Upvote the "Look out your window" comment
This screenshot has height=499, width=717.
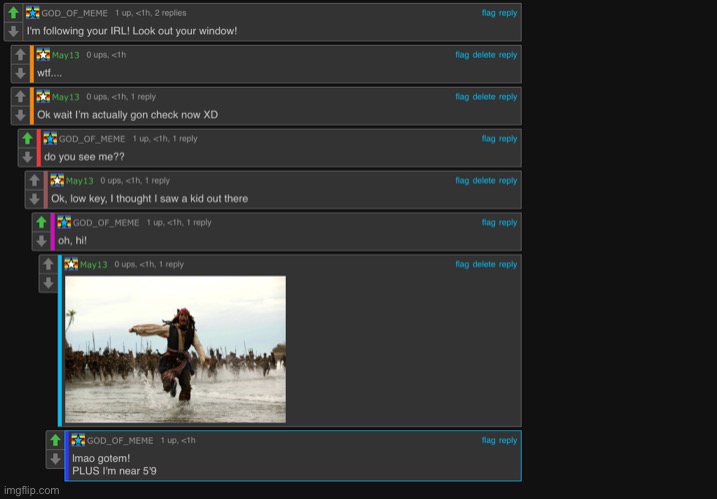point(13,13)
